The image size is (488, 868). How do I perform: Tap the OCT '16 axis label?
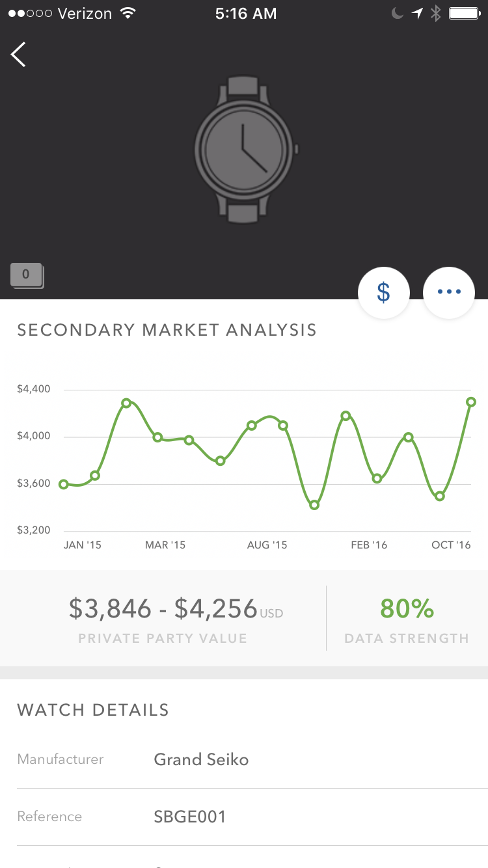point(451,545)
